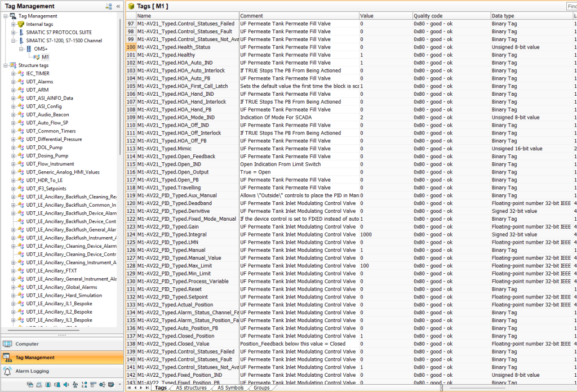Screen dimensions: 577x392
Task: Open the Horn speaker icon in bottom strip
Action: coord(66,385)
